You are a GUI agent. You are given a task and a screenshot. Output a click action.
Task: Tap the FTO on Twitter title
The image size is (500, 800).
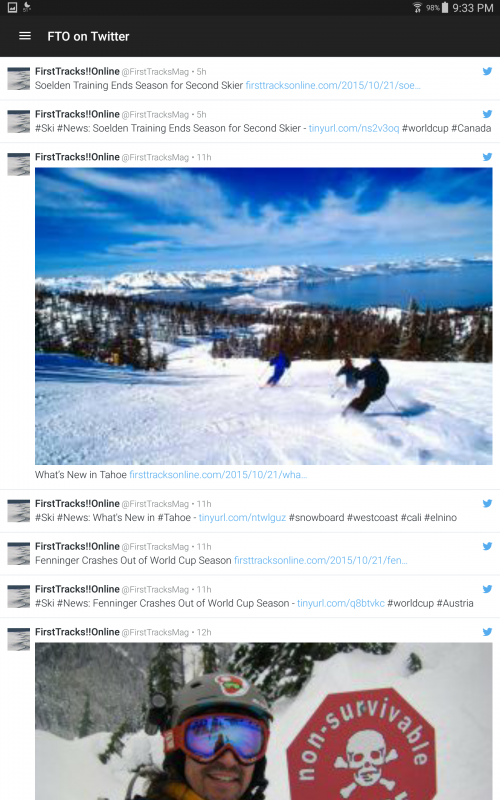[88, 36]
